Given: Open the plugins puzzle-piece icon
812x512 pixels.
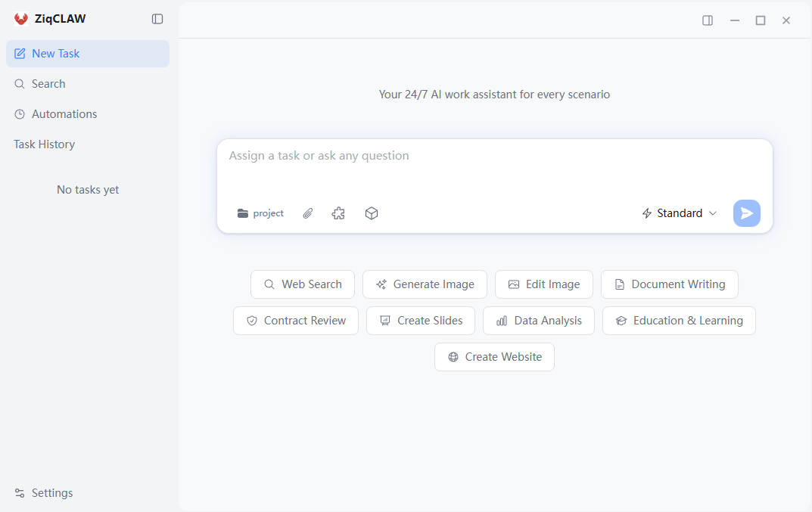Looking at the screenshot, I should click(338, 213).
